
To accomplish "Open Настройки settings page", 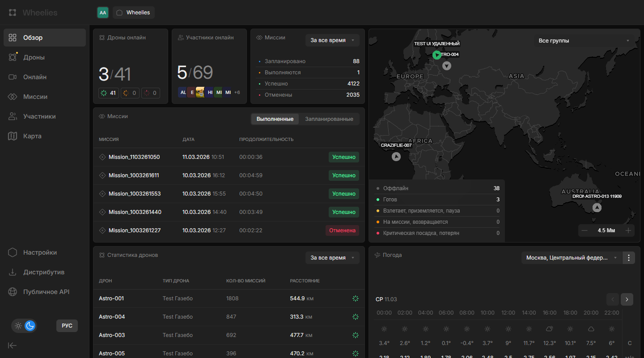I will 40,252.
